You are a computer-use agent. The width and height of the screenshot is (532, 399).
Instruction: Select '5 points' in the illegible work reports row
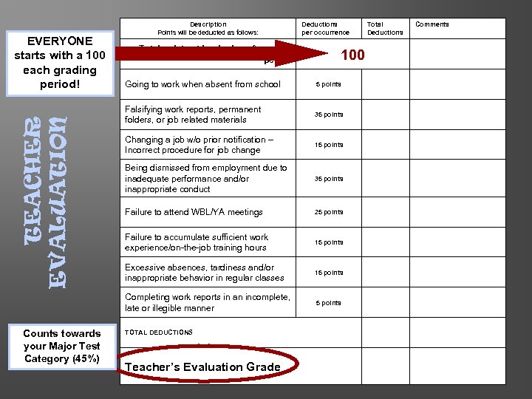click(x=328, y=303)
